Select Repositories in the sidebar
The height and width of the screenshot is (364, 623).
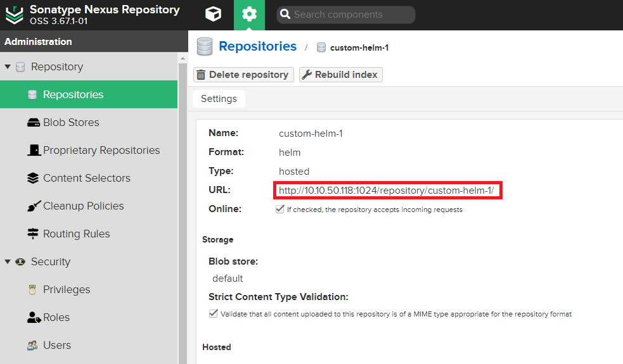click(89, 94)
